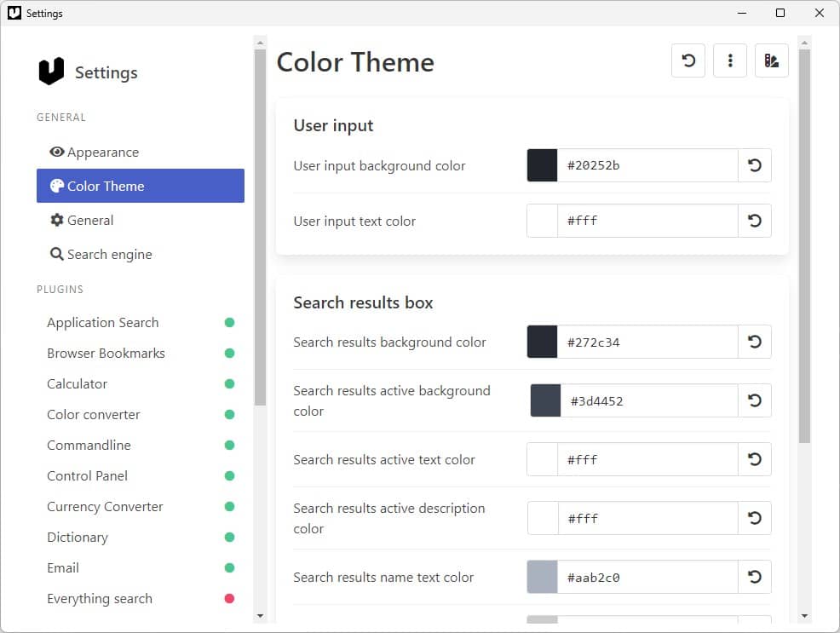Click the #aab2c0 name text color swatch
Image resolution: width=840 pixels, height=633 pixels.
click(542, 577)
